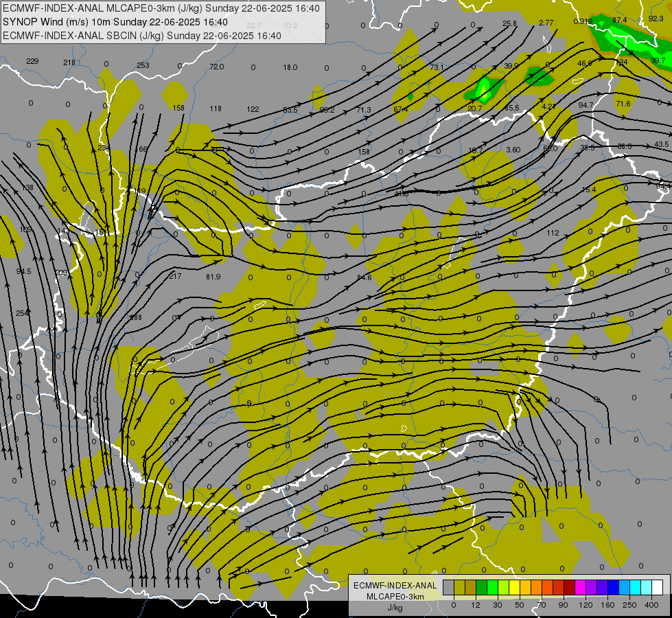Click the map value 3.60
The height and width of the screenshot is (618, 672).
(x=513, y=150)
